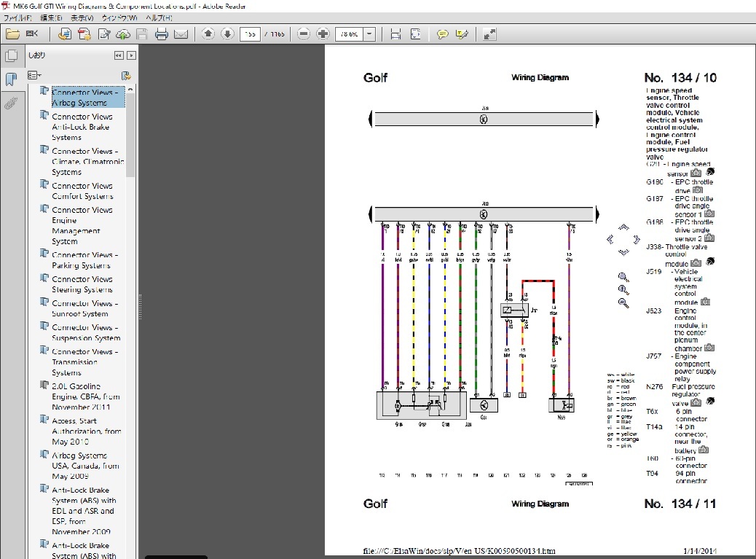Open the ウィンドウ(W) menu
The width and height of the screenshot is (756, 559).
coord(119,17)
